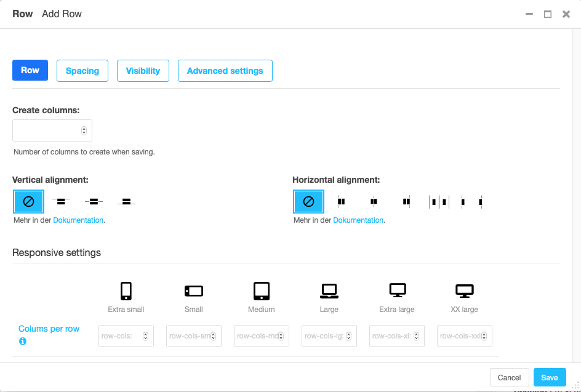Select the last horizontal alignment option

471,202
